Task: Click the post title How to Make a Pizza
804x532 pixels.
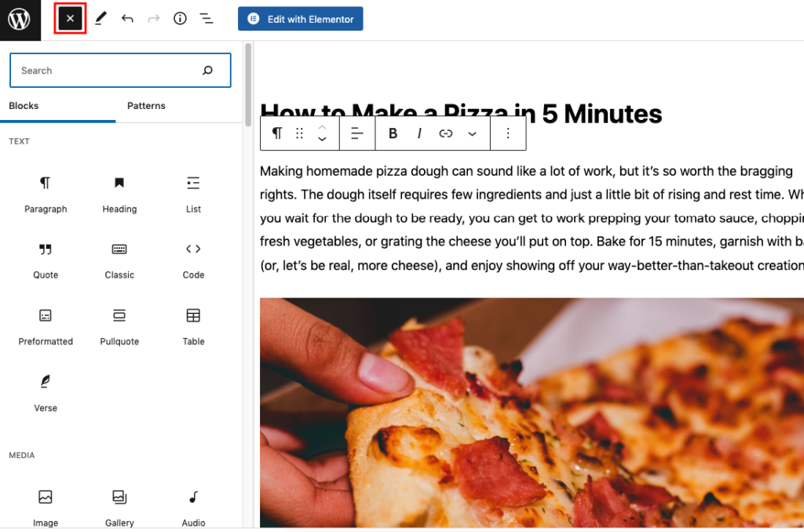Action: tap(460, 113)
